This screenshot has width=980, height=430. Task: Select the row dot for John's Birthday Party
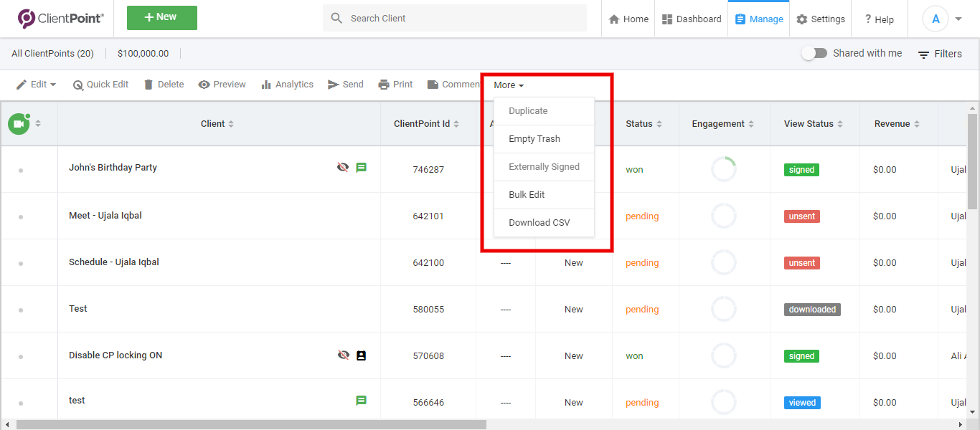[21, 171]
